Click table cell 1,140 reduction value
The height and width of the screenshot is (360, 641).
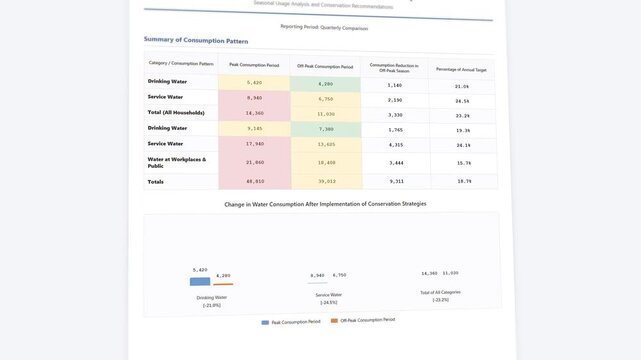[x=394, y=85]
